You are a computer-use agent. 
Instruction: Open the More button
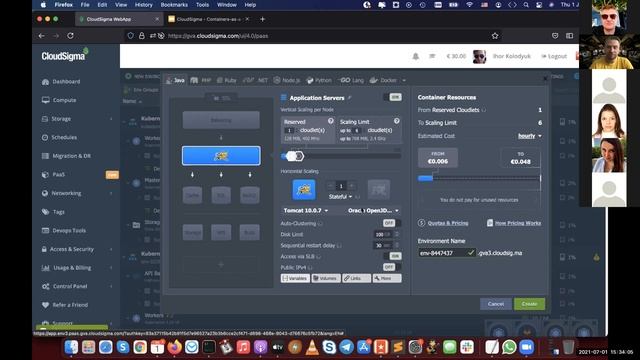[x=387, y=278]
